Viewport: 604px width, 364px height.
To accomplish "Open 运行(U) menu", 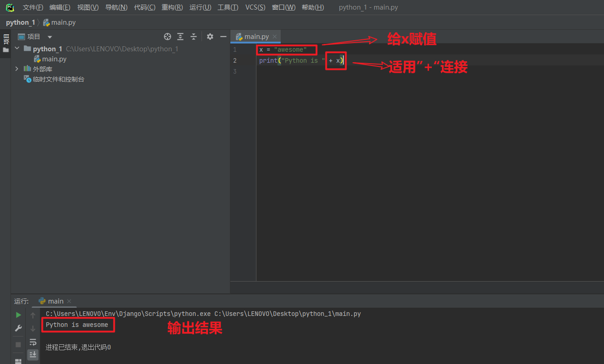I will pos(201,7).
